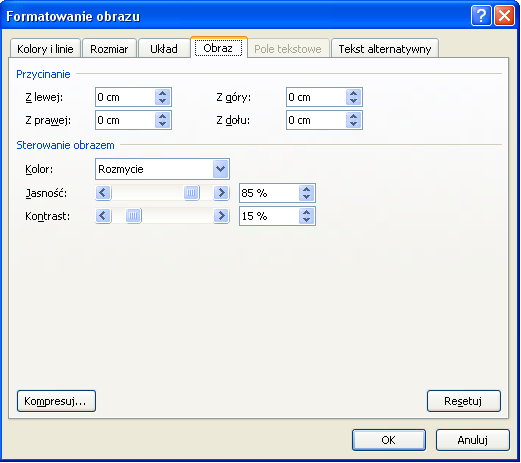Increase Z góry crop with up arrow
The image size is (521, 463).
click(354, 94)
